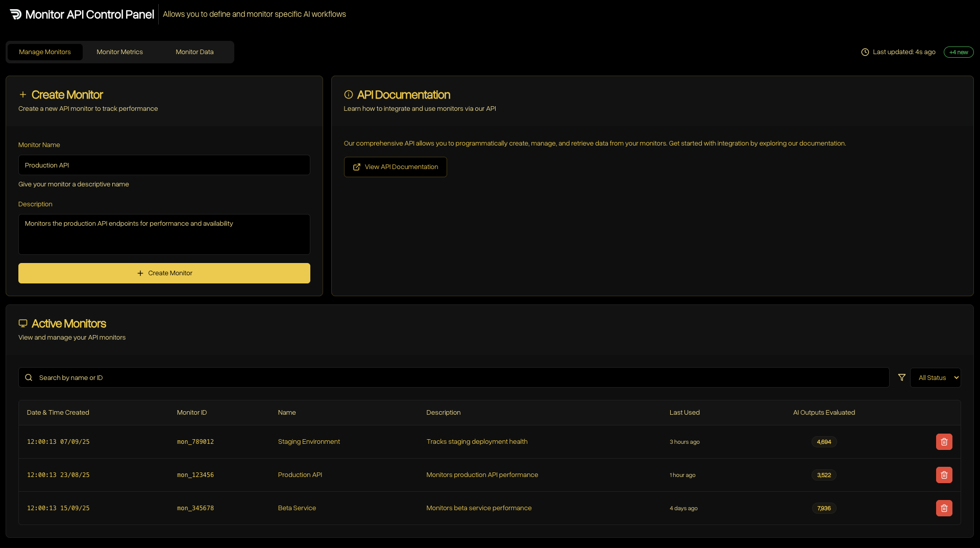The image size is (980, 548).
Task: Click the +4 new badge
Action: point(958,52)
